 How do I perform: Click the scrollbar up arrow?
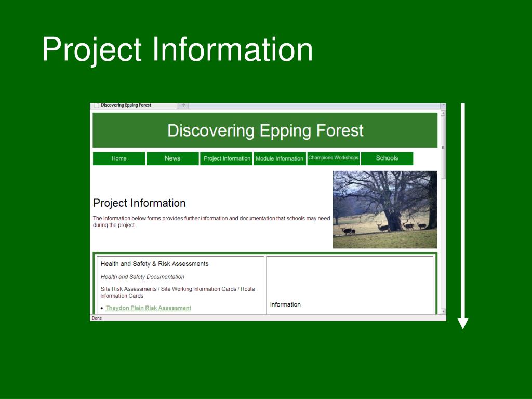pos(443,113)
